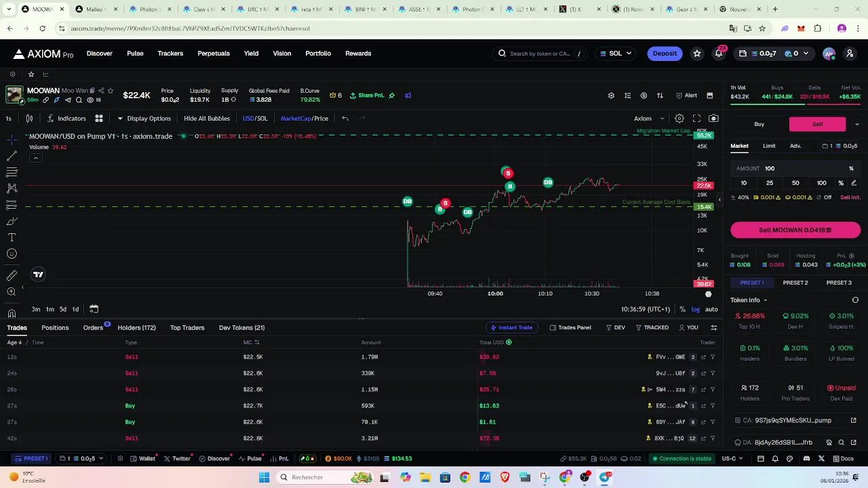868x488 pixels.
Task: Open Telegram from the taskbar
Action: [604, 477]
